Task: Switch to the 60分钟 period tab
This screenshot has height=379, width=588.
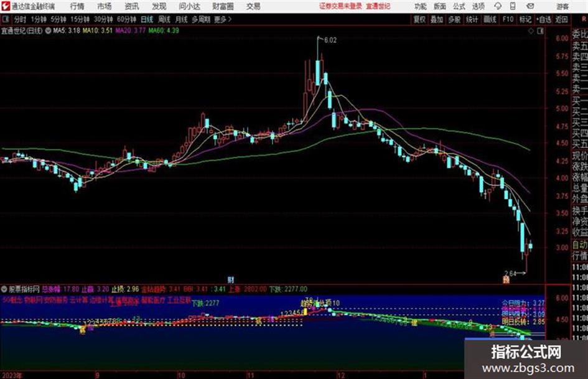Action: click(127, 19)
